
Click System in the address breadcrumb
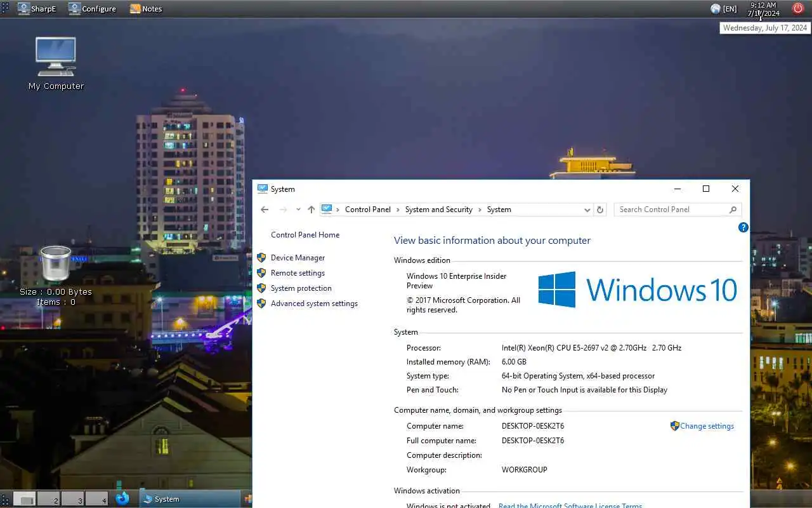(499, 210)
